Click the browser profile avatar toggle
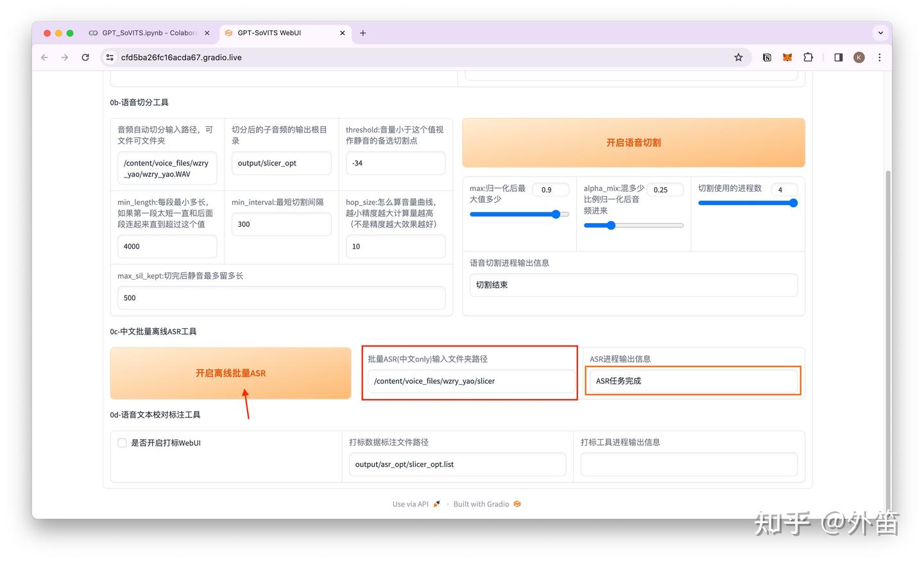Screen dimensions: 924x561 (x=859, y=57)
